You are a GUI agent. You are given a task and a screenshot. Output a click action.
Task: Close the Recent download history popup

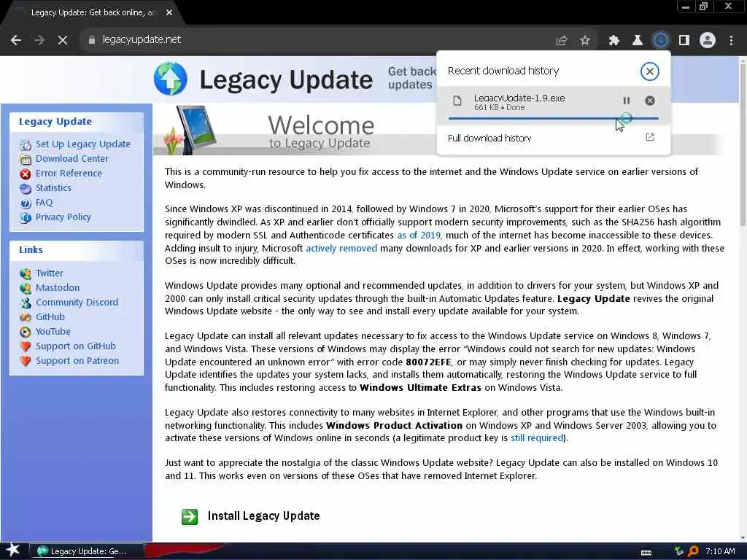pos(649,71)
